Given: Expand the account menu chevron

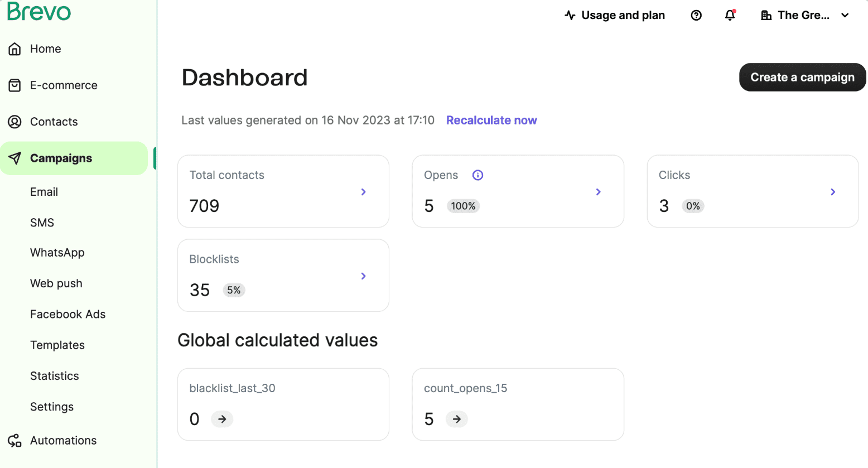Looking at the screenshot, I should (x=845, y=16).
